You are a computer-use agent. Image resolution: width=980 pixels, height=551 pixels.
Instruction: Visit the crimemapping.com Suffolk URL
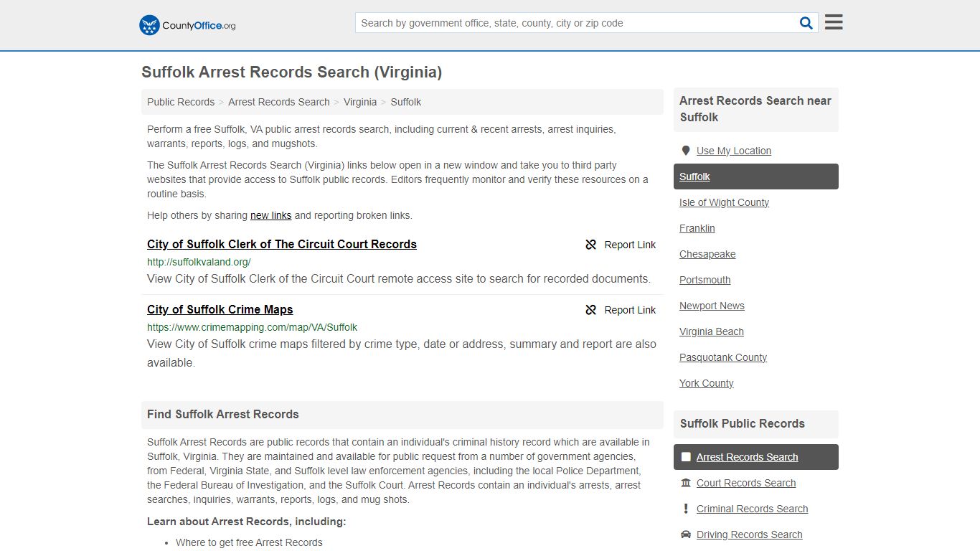(252, 327)
